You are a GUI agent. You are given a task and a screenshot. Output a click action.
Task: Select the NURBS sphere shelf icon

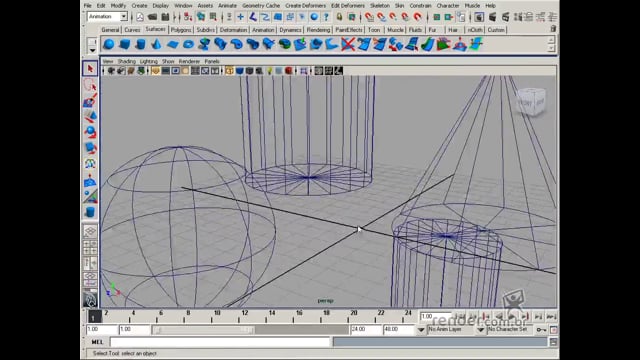click(109, 44)
